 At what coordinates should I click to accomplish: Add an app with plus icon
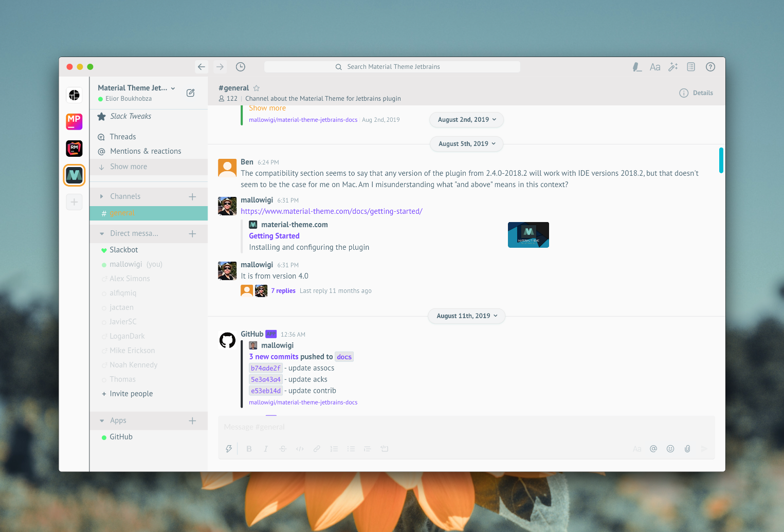coord(192,420)
